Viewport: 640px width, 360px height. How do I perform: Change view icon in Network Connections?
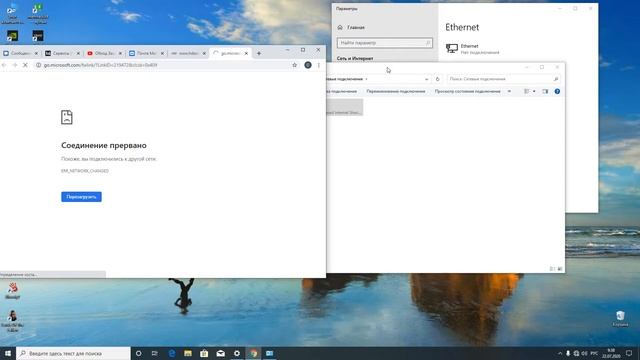click(x=527, y=91)
